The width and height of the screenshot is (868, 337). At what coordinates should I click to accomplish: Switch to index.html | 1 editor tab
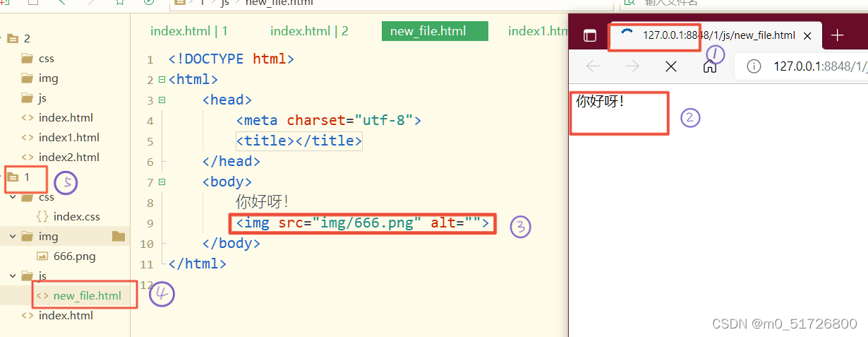coord(189,31)
